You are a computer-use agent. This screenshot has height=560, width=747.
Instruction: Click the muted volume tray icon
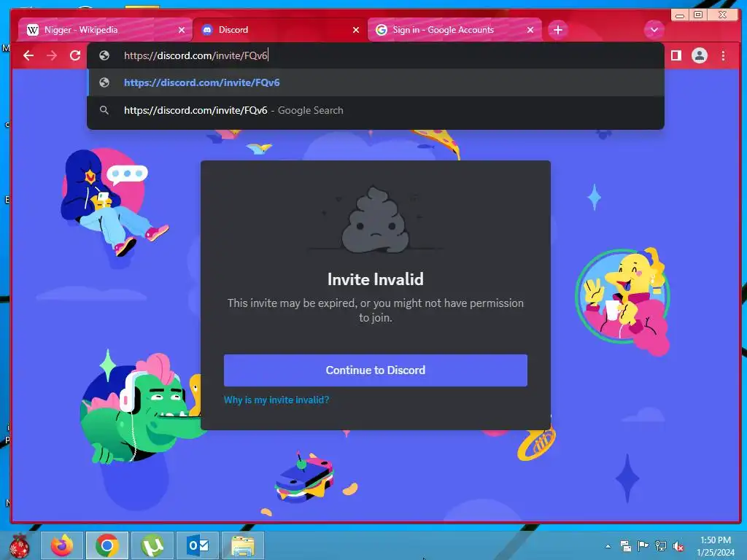pos(678,546)
